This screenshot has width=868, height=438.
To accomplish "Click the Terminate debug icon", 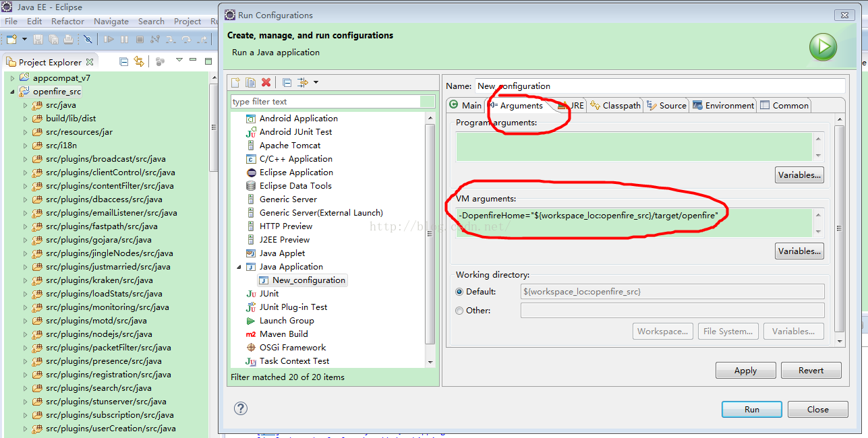I will click(x=140, y=40).
